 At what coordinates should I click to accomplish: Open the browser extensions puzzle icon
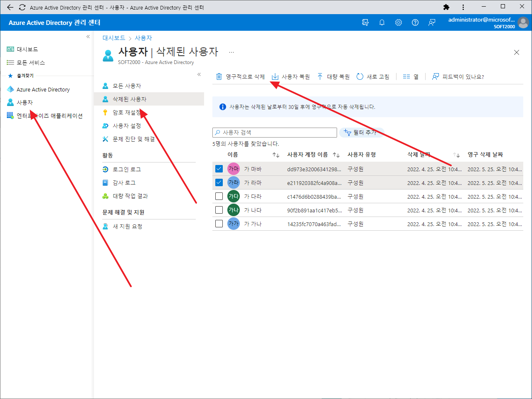click(446, 7)
